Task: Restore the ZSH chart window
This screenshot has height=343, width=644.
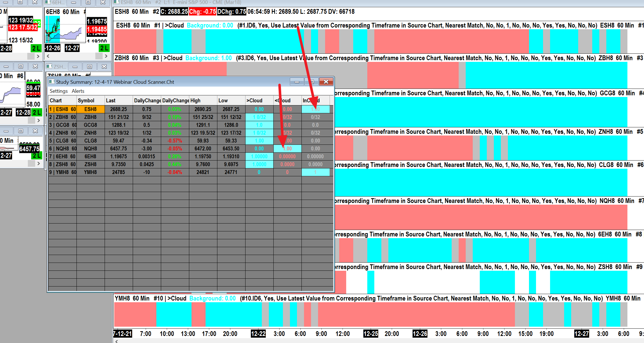Action: [89, 67]
